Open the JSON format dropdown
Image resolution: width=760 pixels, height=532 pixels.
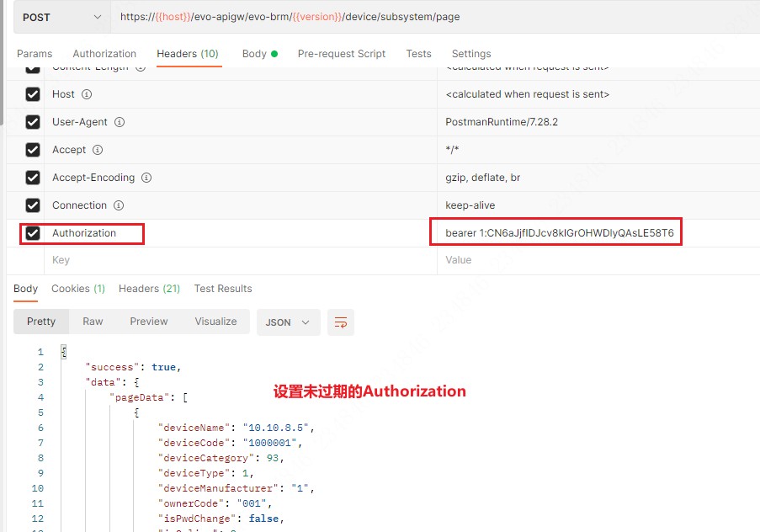pos(288,322)
